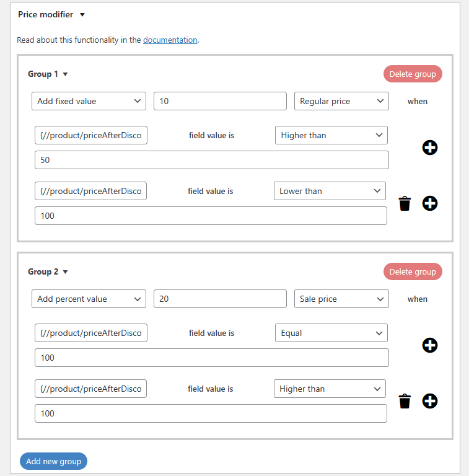The height and width of the screenshot is (476, 469).
Task: Open the Add fixed value dropdown
Action: (89, 101)
